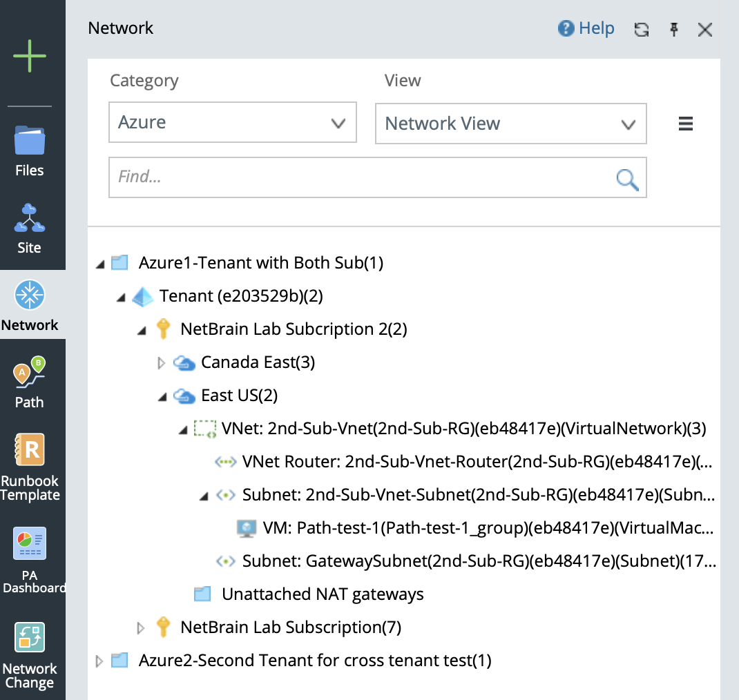
Task: Click the refresh icon in Network panel
Action: (x=642, y=29)
